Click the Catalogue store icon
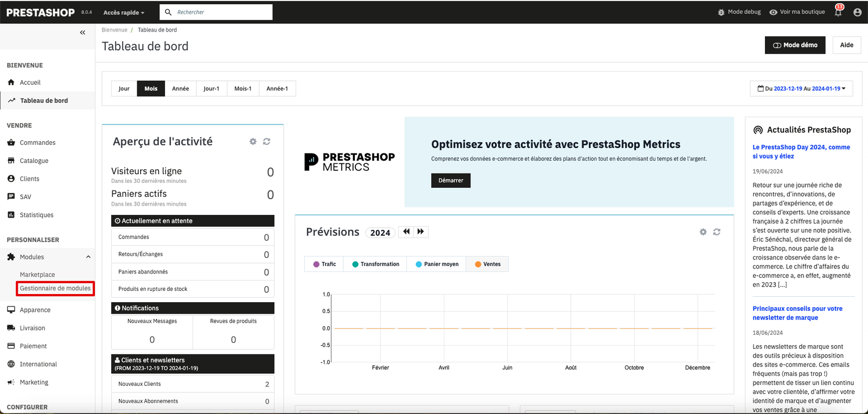 pyautogui.click(x=11, y=161)
